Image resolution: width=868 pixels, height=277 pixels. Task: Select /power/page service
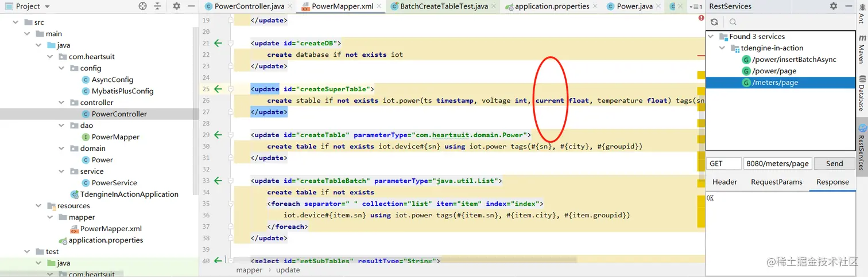click(x=769, y=71)
